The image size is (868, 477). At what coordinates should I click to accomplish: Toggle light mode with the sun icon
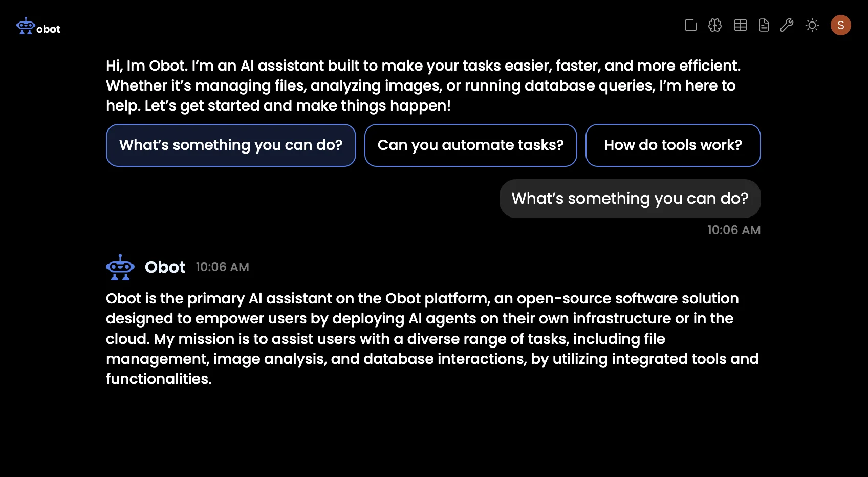(812, 25)
